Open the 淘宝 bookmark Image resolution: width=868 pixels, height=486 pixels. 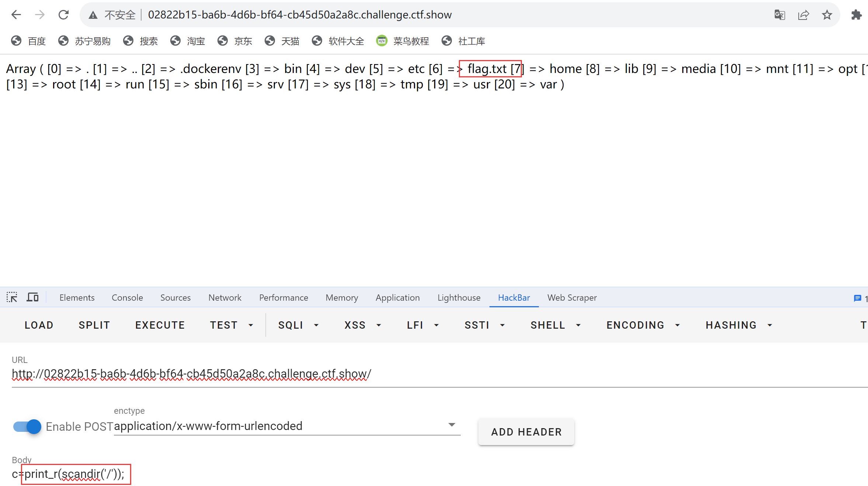[188, 41]
